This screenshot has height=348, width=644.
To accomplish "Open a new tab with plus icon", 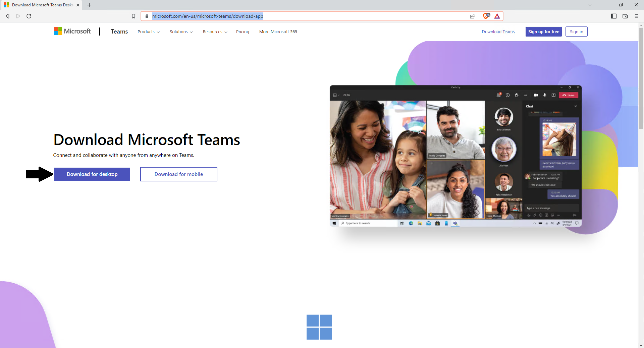I will pyautogui.click(x=89, y=5).
